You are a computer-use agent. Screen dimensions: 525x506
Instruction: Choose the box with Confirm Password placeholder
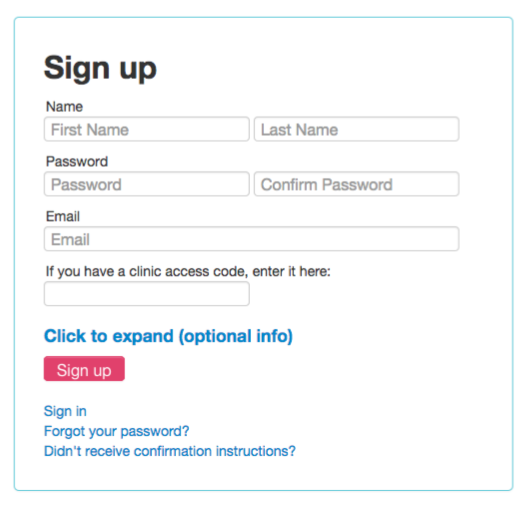[357, 184]
